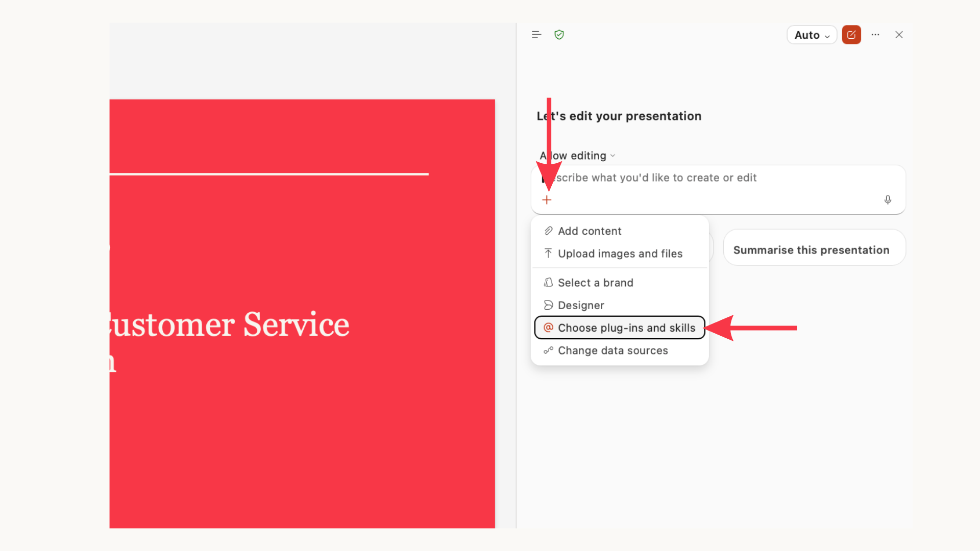
Task: Open Designer from the menu
Action: click(620, 305)
